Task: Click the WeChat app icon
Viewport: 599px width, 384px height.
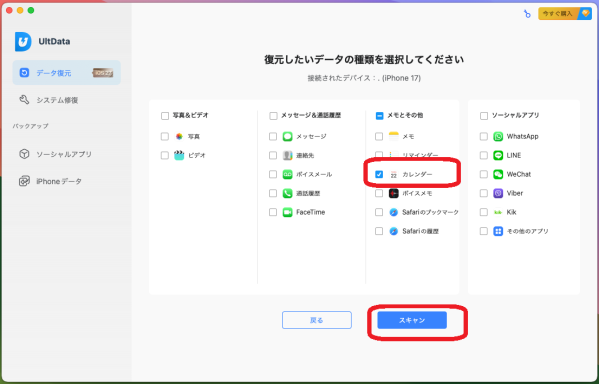Action: coord(498,174)
